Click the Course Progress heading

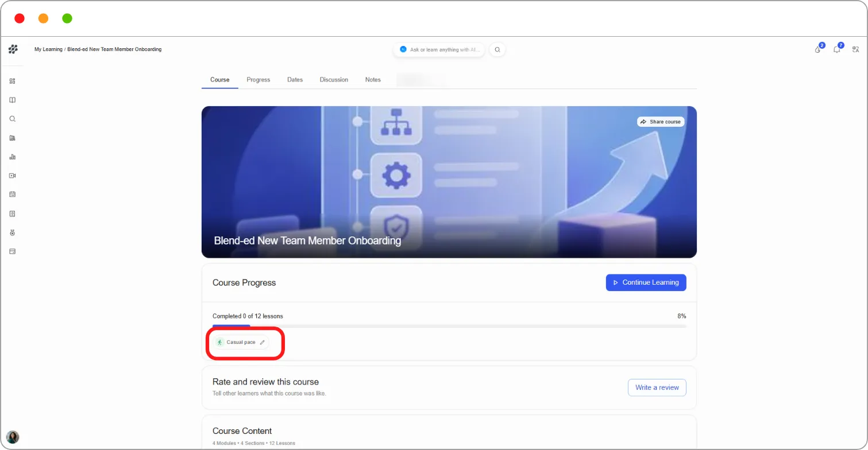click(x=244, y=283)
